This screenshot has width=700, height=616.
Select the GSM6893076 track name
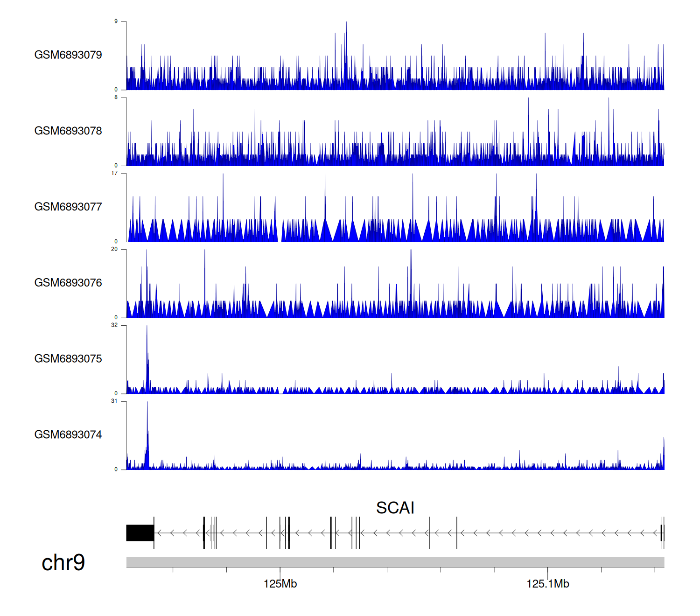coord(68,283)
